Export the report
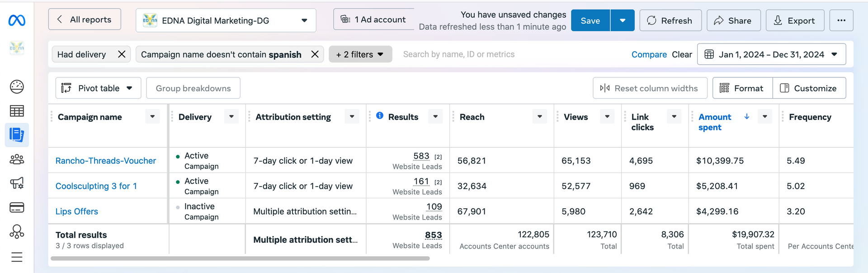 click(795, 20)
